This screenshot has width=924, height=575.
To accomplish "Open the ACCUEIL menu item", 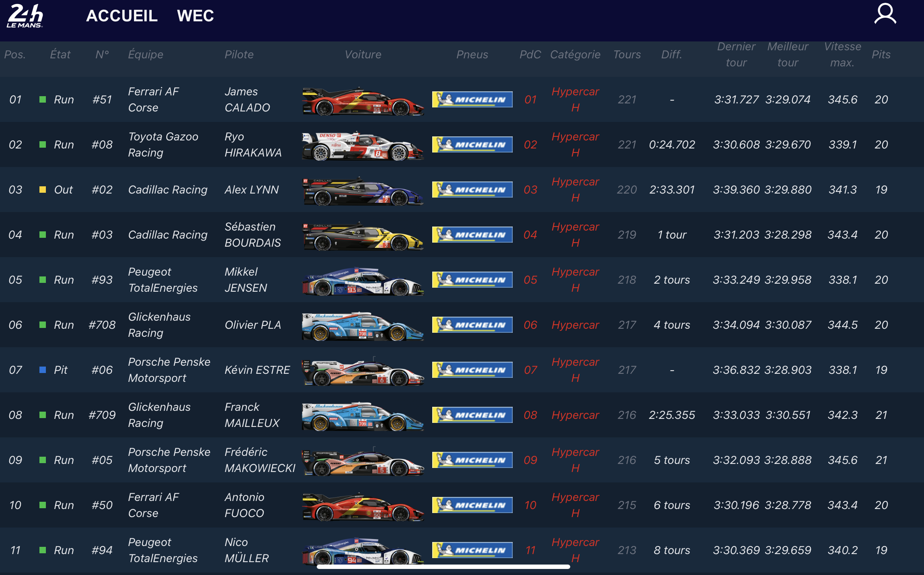I will pyautogui.click(x=122, y=16).
